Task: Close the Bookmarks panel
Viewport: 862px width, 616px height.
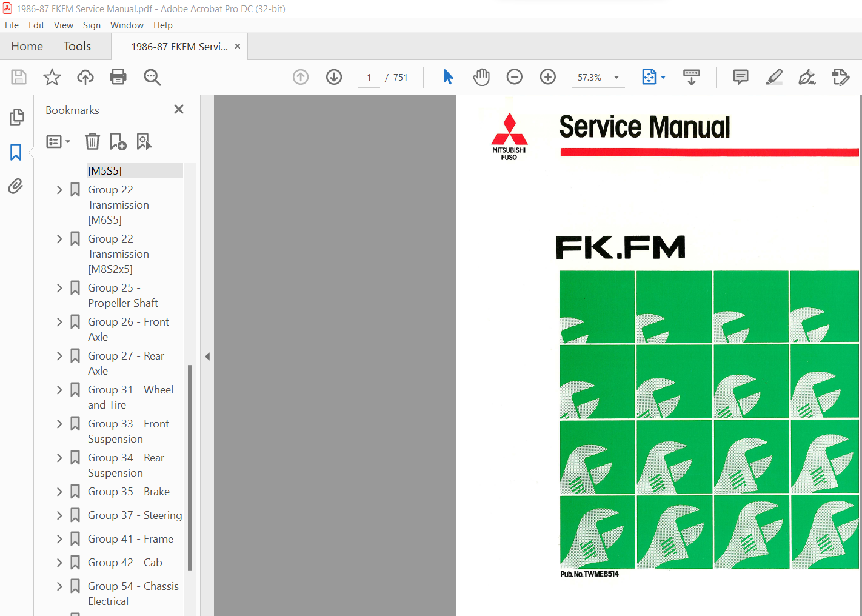Action: [x=179, y=109]
